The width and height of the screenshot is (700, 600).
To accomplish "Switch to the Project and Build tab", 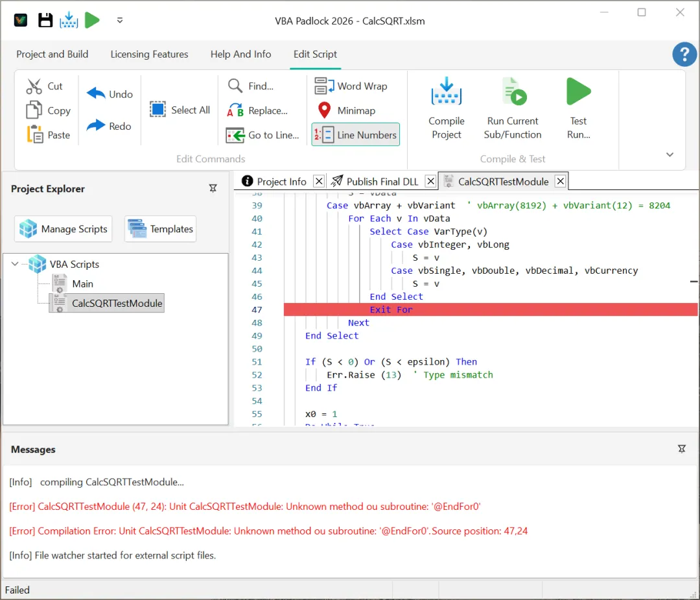I will click(52, 54).
